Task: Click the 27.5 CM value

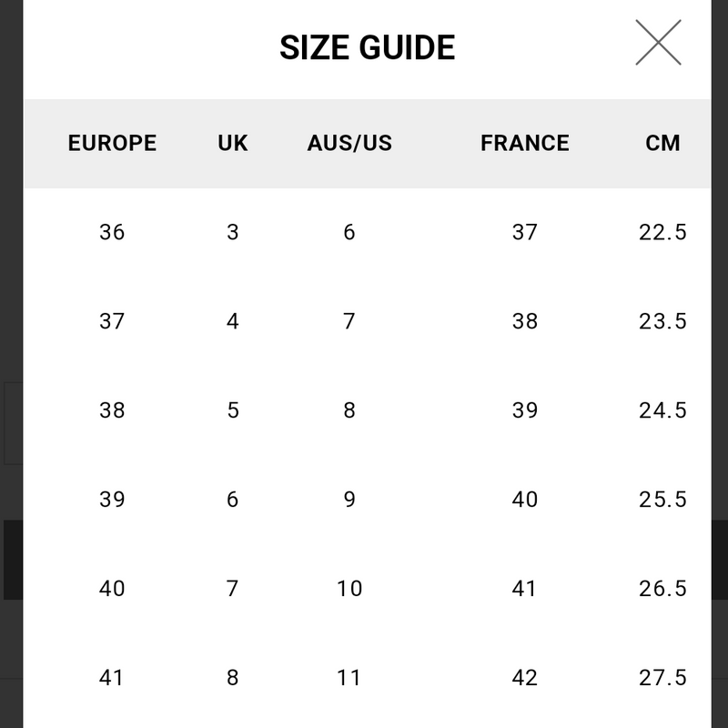Action: pyautogui.click(x=662, y=678)
